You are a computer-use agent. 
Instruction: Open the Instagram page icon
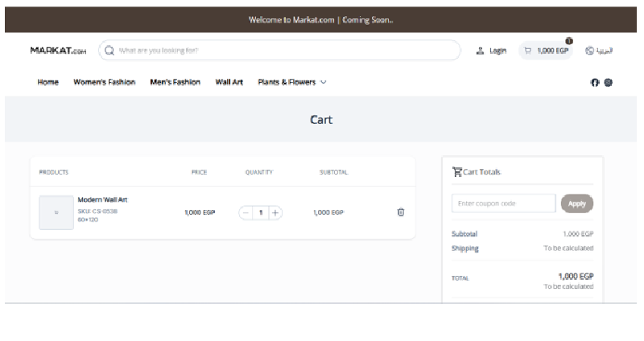[609, 82]
